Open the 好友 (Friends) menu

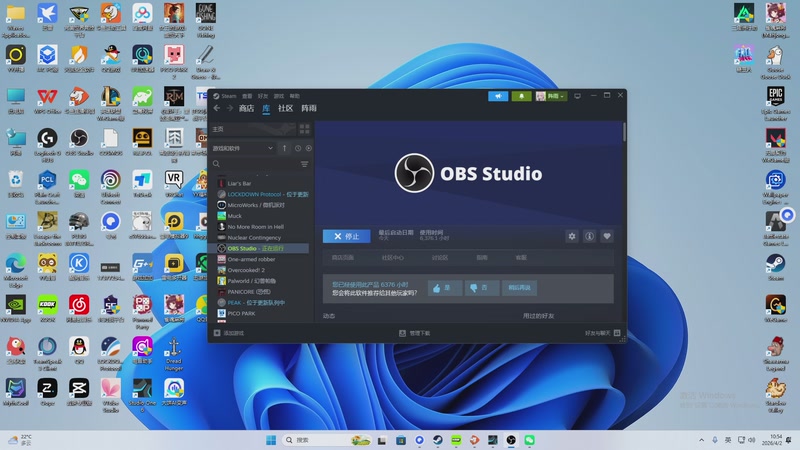[263, 96]
